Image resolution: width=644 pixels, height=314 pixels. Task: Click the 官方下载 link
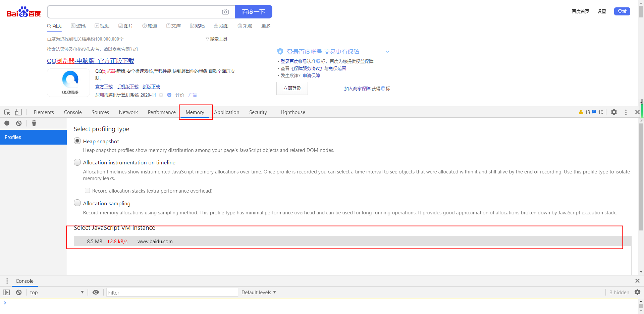[104, 87]
